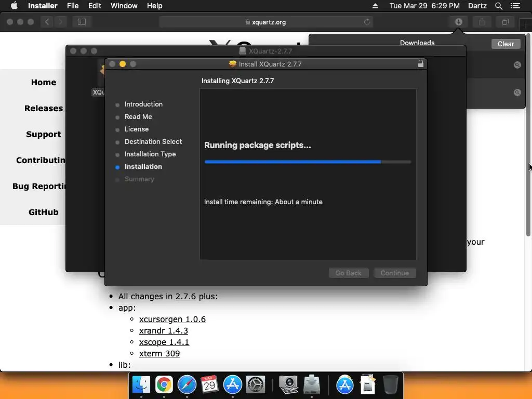Open Releases link in site sidebar
This screenshot has height=399, width=532.
[44, 108]
